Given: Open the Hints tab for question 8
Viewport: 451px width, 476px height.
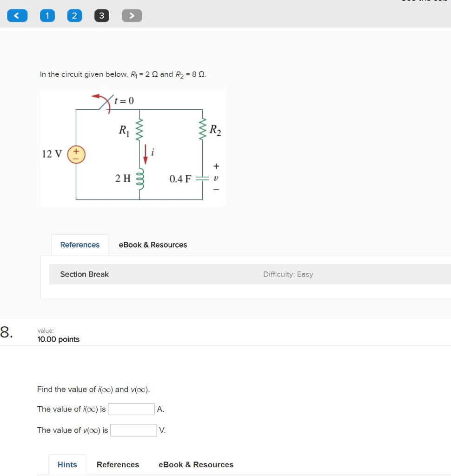Looking at the screenshot, I should (x=67, y=464).
